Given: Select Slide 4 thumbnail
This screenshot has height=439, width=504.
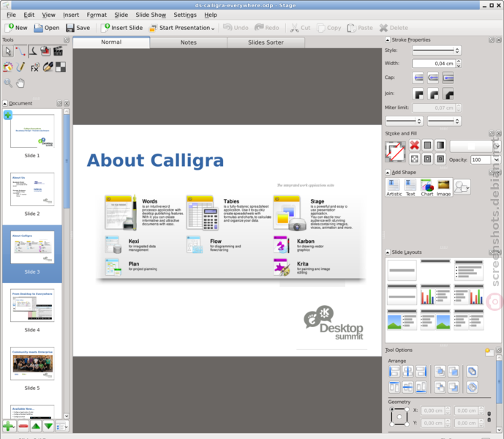Looking at the screenshot, I should pyautogui.click(x=32, y=306).
